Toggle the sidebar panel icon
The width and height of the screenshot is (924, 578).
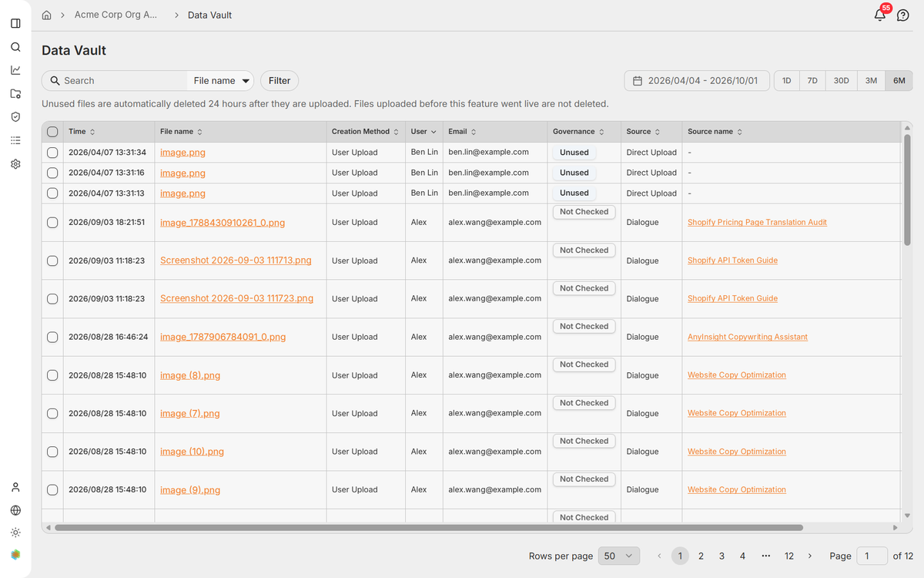click(x=15, y=23)
